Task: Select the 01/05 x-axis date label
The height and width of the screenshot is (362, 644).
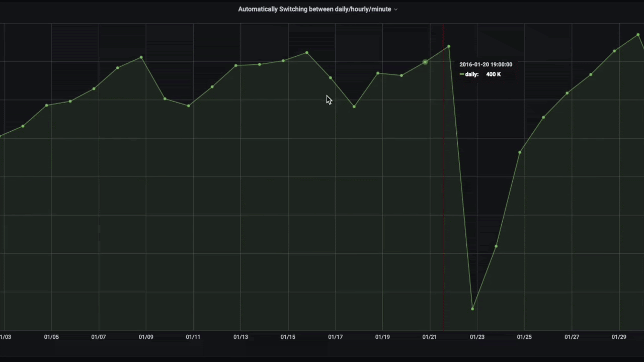Action: click(51, 337)
